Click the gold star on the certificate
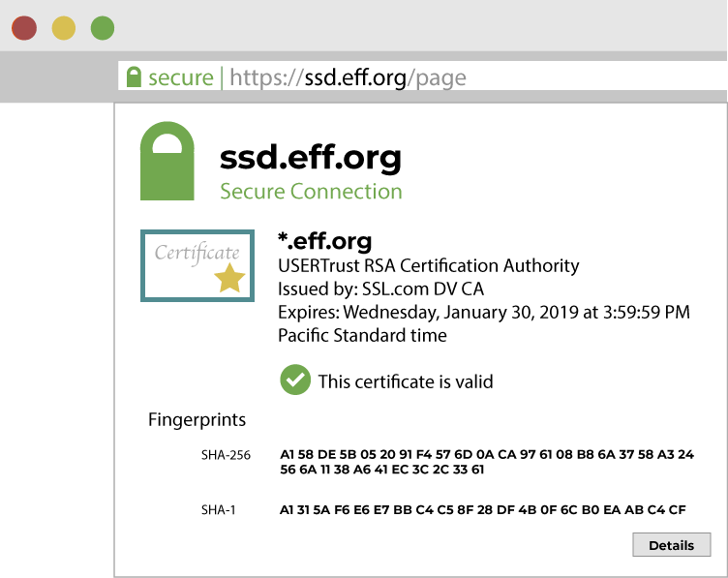Screen dimensions: 728x578 (229, 278)
